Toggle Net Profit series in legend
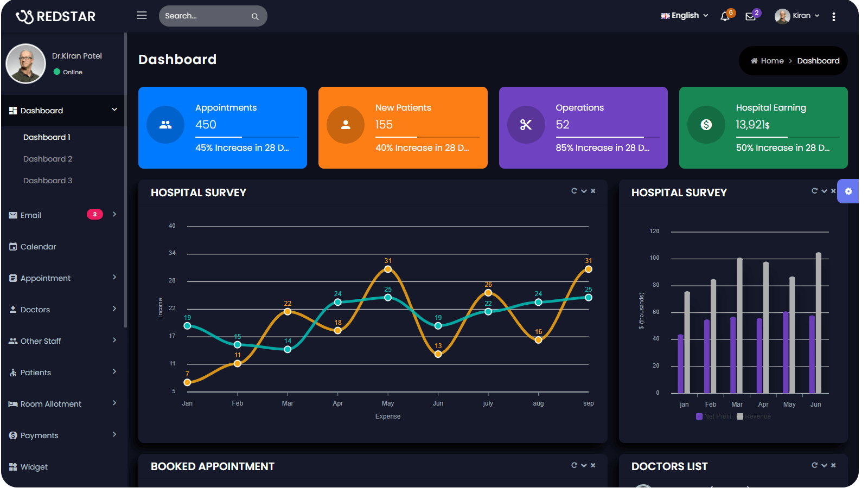Screen dimensions: 868x488 tap(714, 416)
